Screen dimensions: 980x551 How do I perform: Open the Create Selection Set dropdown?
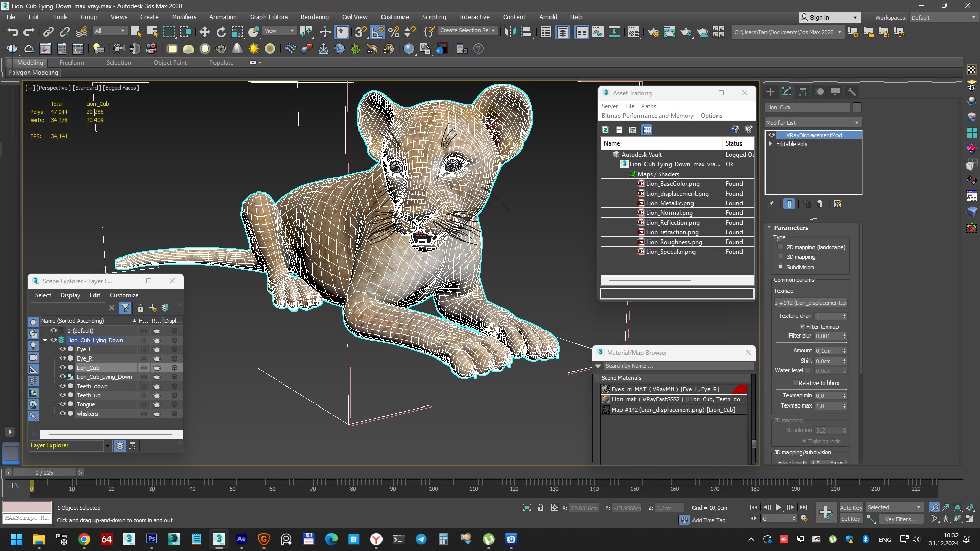pyautogui.click(x=468, y=31)
